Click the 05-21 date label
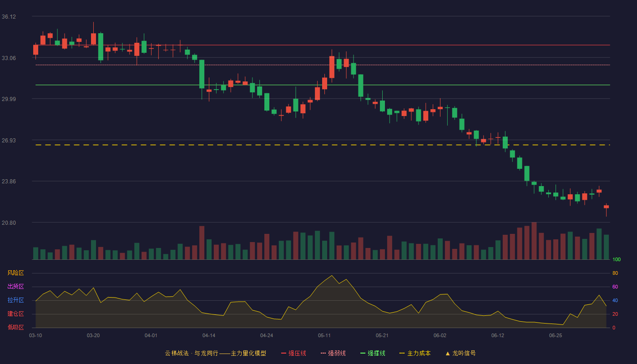 (x=382, y=335)
